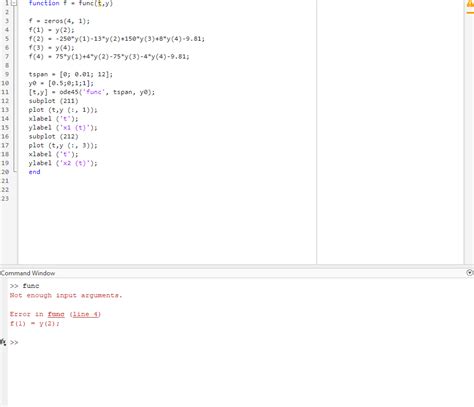Open the underlined func error link

tap(56, 314)
